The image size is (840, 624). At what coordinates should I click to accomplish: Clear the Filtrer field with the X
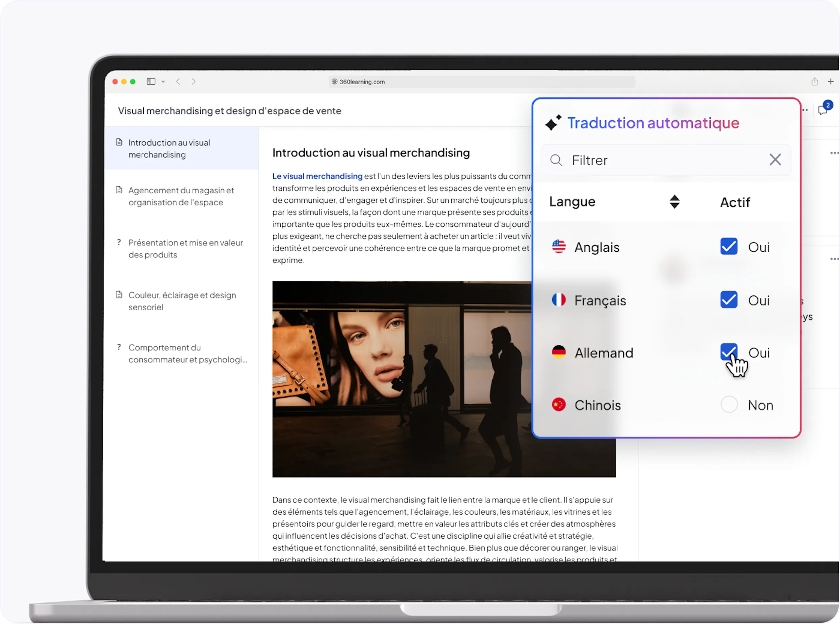pos(775,160)
